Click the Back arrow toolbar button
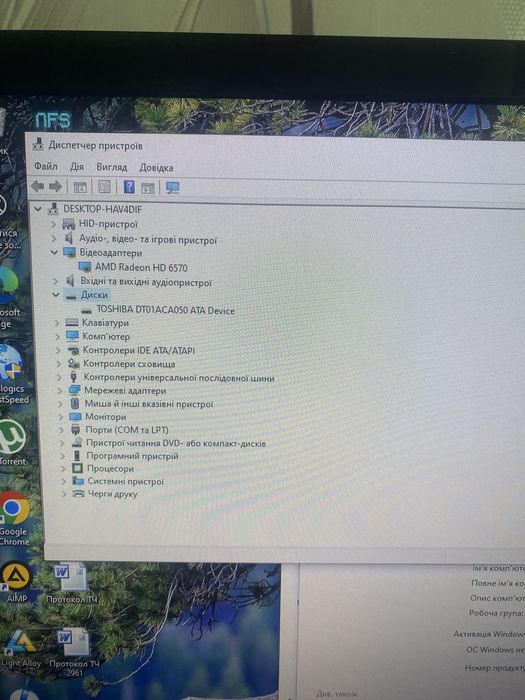The image size is (525, 700). coord(38,187)
